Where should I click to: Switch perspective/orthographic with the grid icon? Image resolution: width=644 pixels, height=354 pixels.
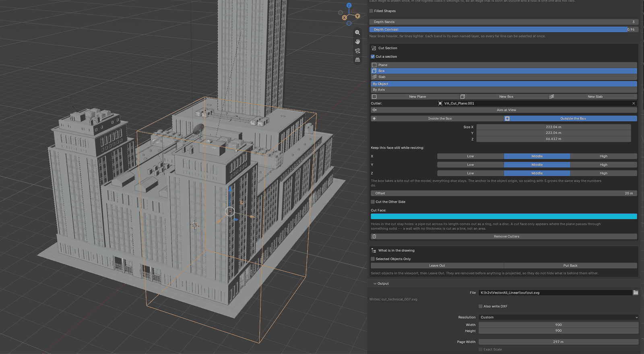(357, 60)
